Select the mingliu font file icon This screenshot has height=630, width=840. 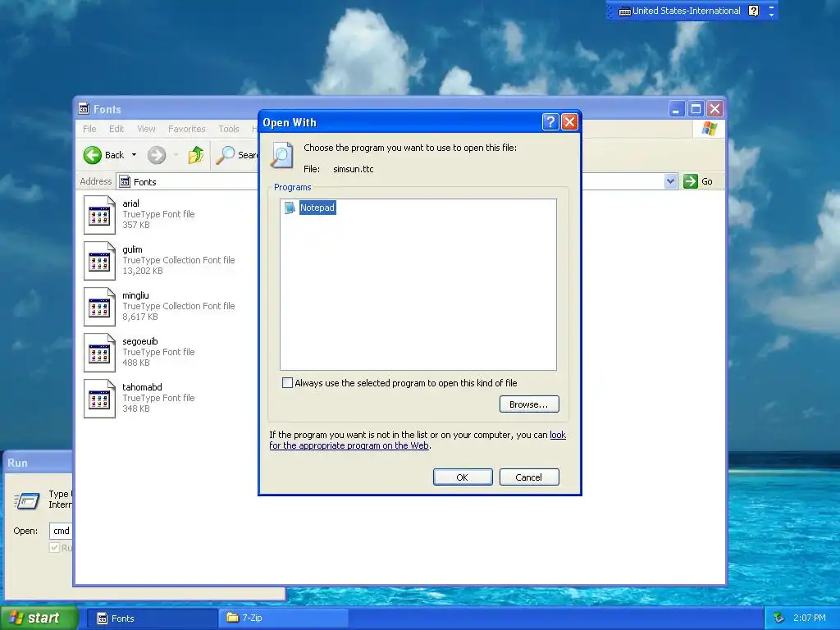[x=99, y=307]
